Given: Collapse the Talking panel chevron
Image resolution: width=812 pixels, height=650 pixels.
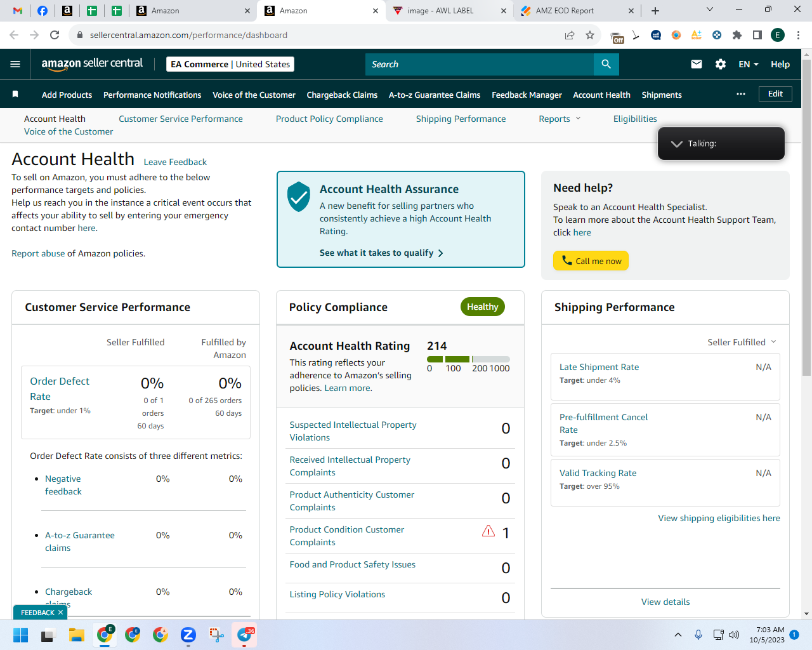Looking at the screenshot, I should point(677,143).
